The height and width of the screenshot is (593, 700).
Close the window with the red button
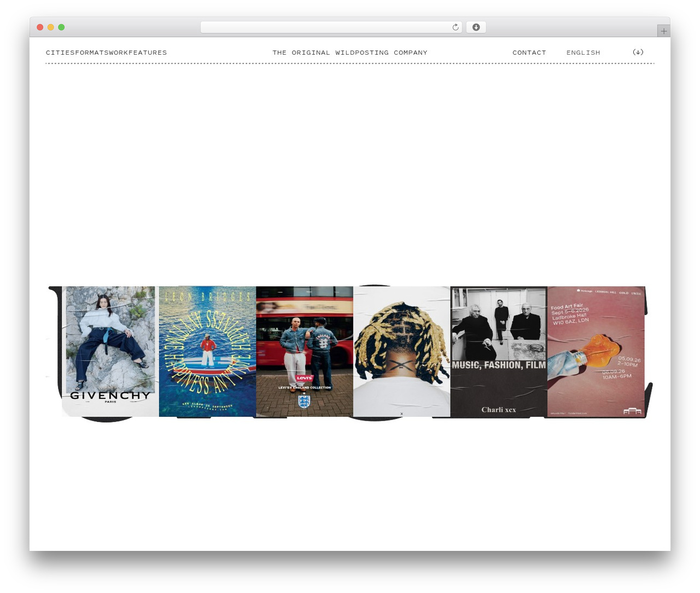point(40,27)
